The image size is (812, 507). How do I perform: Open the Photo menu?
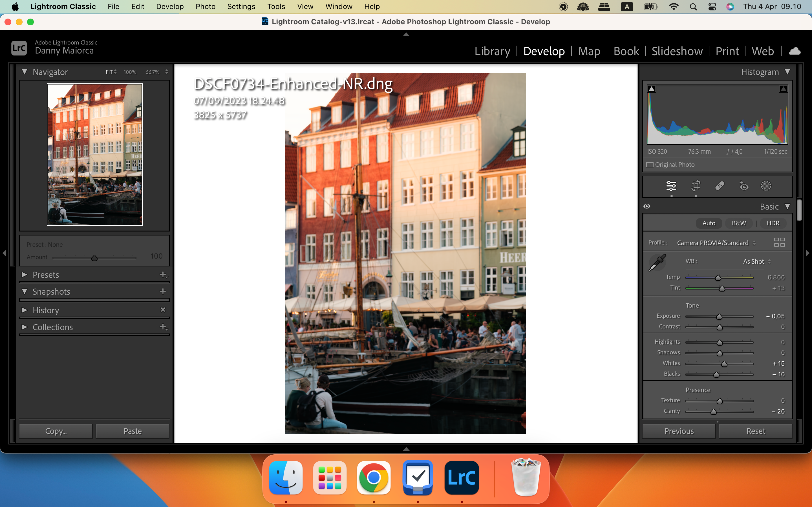(x=205, y=6)
